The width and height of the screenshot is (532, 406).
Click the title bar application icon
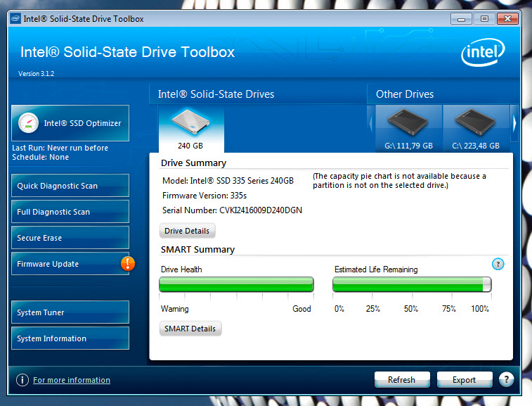(x=15, y=18)
